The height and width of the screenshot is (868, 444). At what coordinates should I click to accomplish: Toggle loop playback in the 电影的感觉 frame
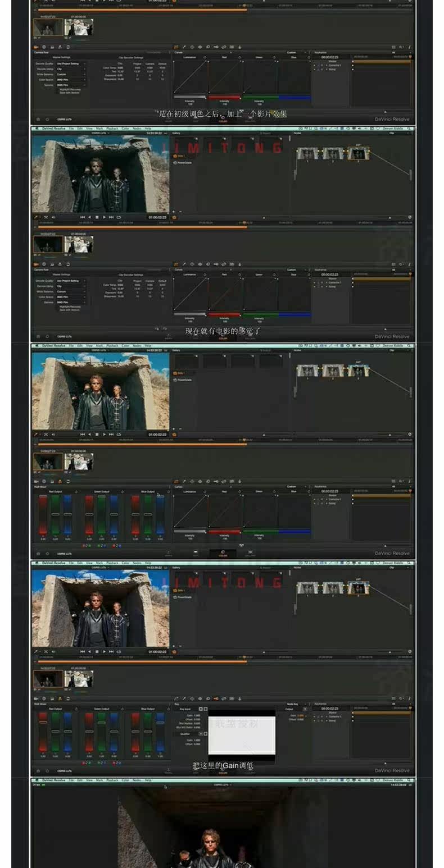coord(119,217)
